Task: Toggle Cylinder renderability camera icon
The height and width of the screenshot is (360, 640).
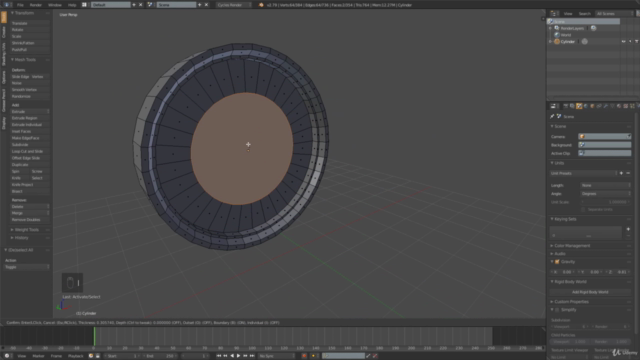Action: pyautogui.click(x=636, y=42)
